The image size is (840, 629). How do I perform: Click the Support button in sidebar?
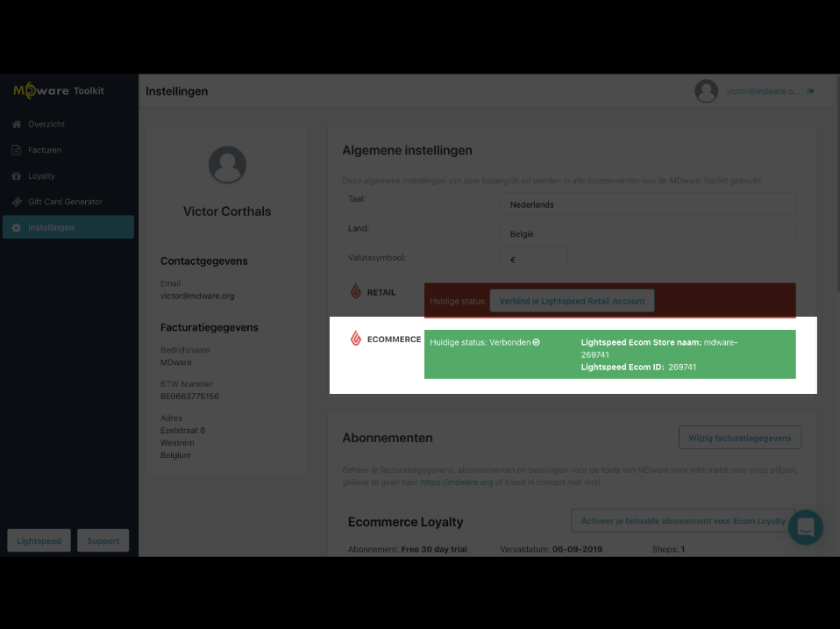tap(103, 540)
